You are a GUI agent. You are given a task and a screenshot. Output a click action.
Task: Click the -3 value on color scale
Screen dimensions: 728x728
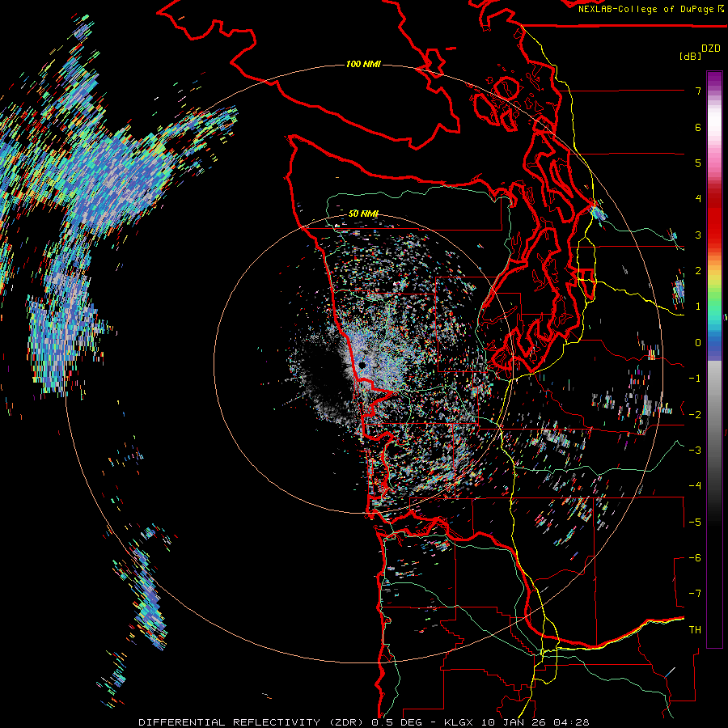(x=695, y=451)
